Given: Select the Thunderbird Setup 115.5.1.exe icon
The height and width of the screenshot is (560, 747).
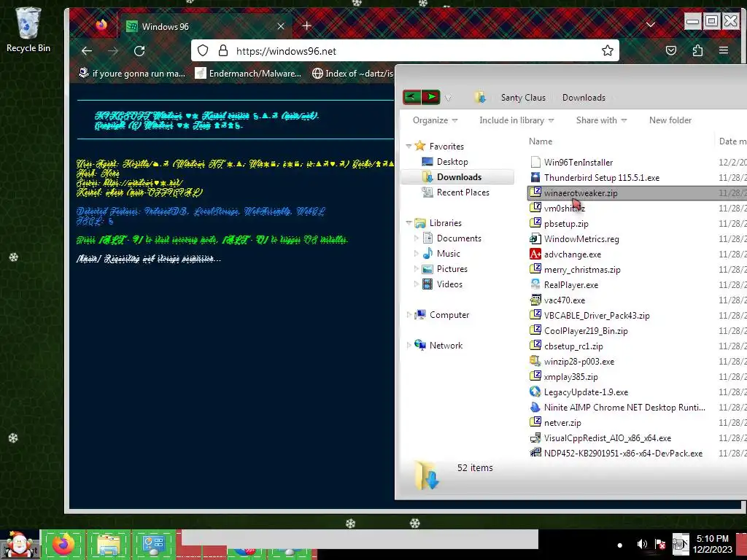Looking at the screenshot, I should [535, 178].
